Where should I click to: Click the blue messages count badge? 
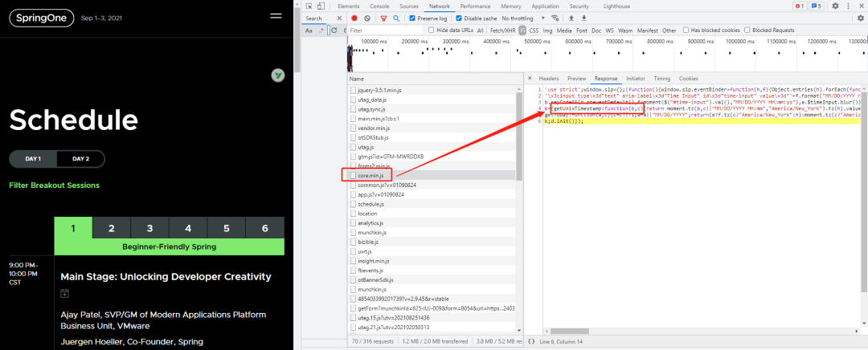pos(816,6)
